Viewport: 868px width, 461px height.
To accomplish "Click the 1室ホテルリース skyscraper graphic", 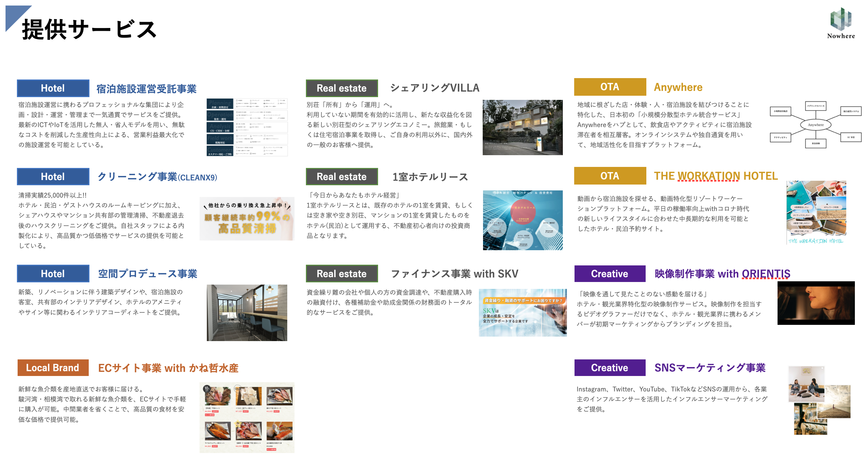I will pyautogui.click(x=522, y=220).
